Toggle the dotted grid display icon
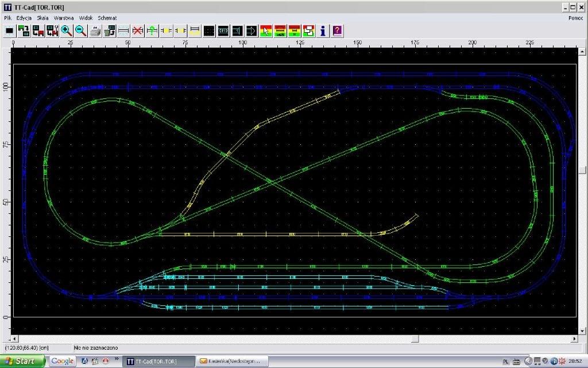This screenshot has width=588, height=368. click(x=209, y=31)
